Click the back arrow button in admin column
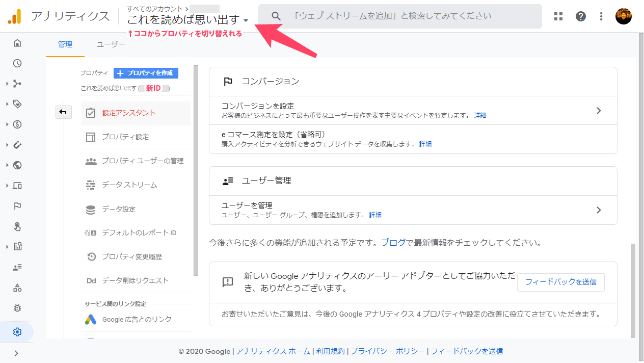Viewport: 644px width, 363px height. coord(63,112)
